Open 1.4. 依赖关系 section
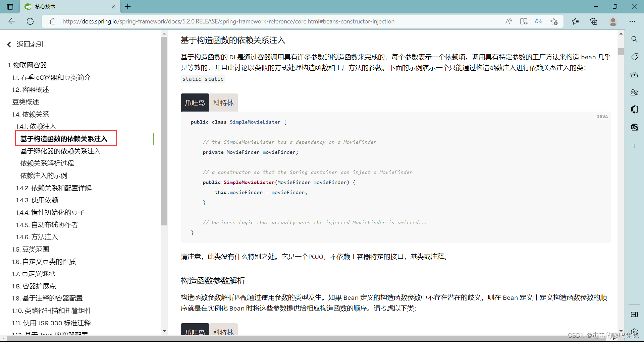The height and width of the screenshot is (342, 644). pos(31,114)
